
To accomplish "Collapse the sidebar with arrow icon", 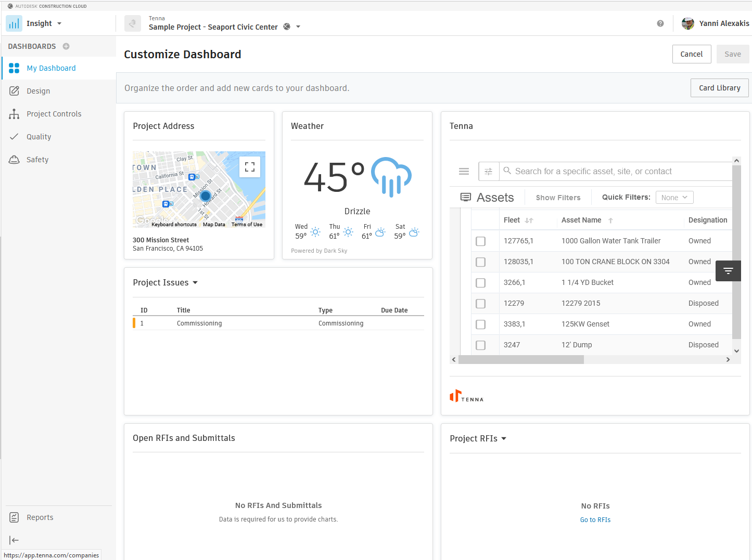I will point(14,540).
